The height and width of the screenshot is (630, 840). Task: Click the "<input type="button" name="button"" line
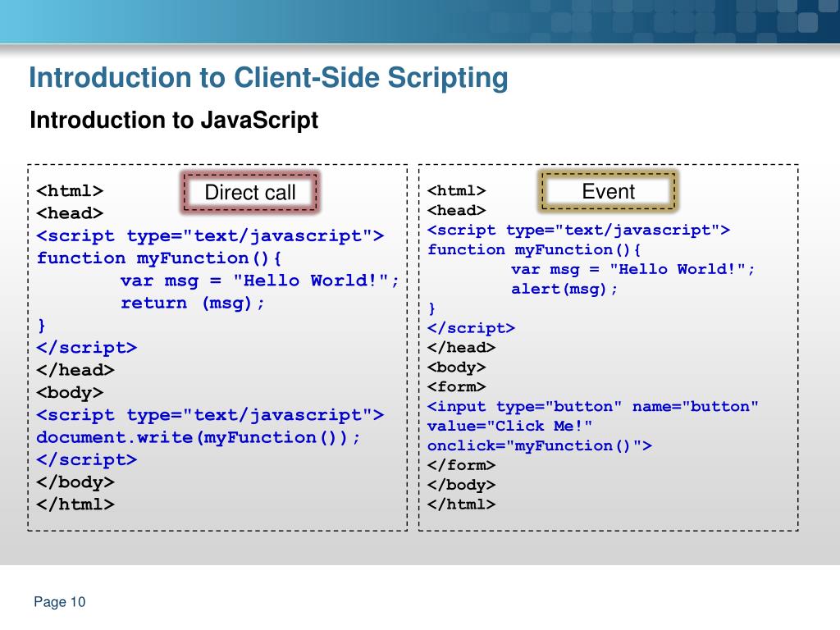pos(593,407)
